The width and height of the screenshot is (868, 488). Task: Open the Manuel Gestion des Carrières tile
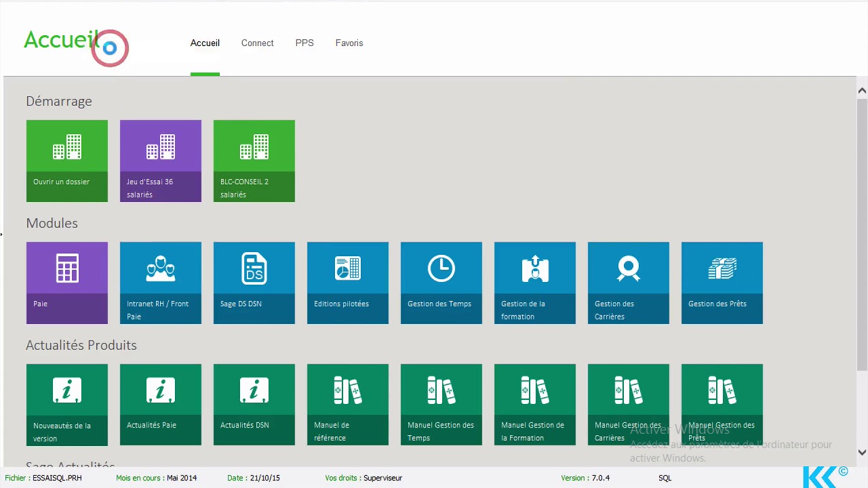coord(628,405)
